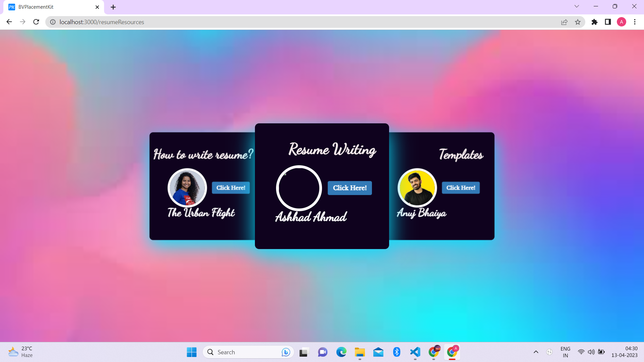Click Here button on Templates card
Screen dimensions: 644x362
(x=461, y=188)
